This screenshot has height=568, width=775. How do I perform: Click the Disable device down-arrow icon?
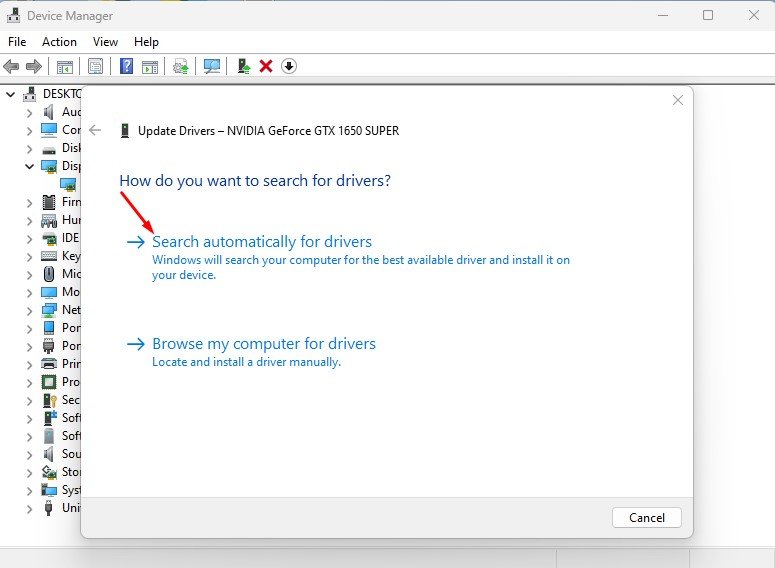tap(289, 66)
